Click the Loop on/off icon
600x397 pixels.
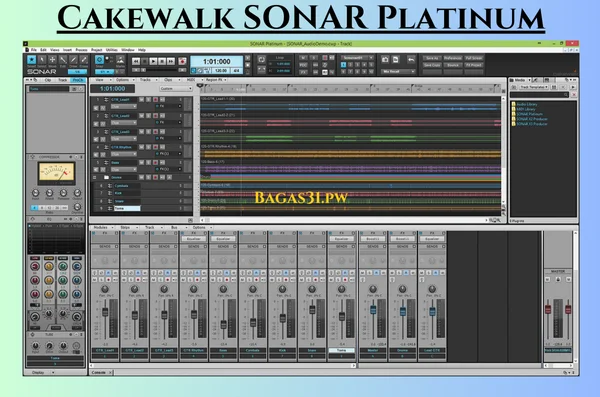pyautogui.click(x=261, y=60)
